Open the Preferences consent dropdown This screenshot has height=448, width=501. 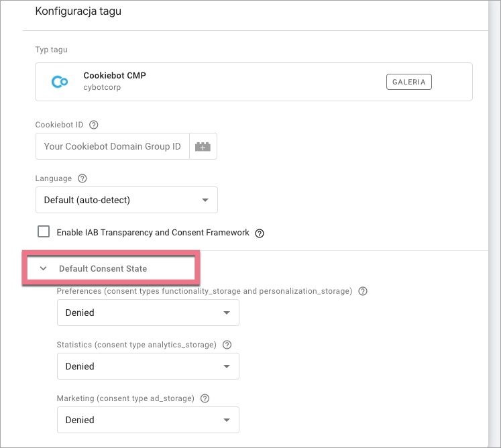click(148, 313)
